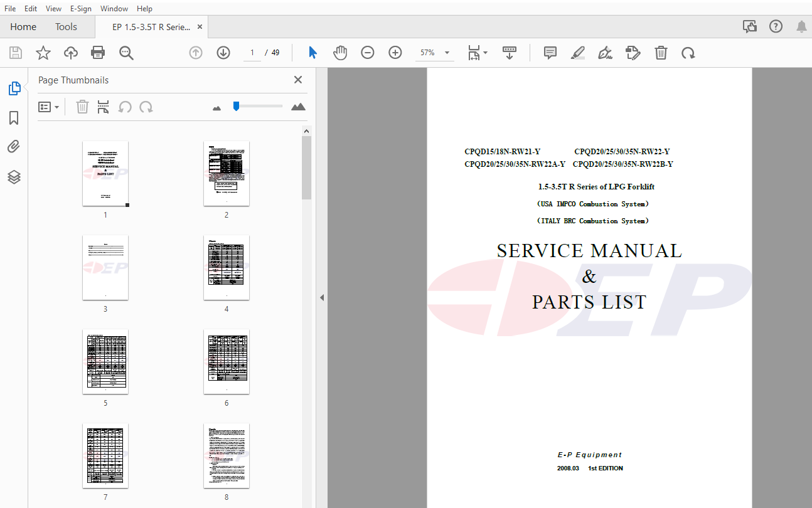Open the E-Sign menu
The image size is (812, 508).
[x=81, y=9]
